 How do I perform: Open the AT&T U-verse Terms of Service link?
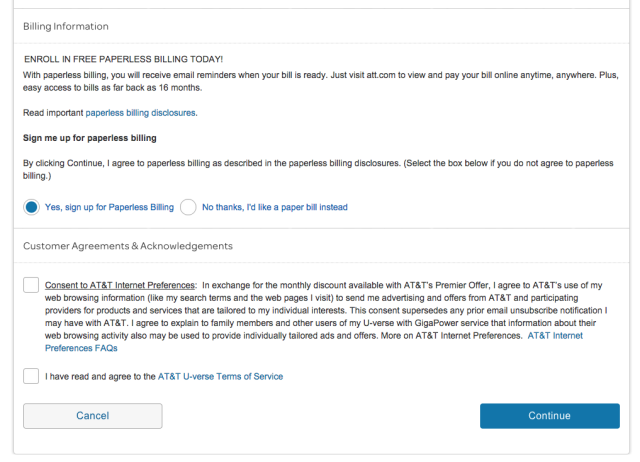coord(220,376)
